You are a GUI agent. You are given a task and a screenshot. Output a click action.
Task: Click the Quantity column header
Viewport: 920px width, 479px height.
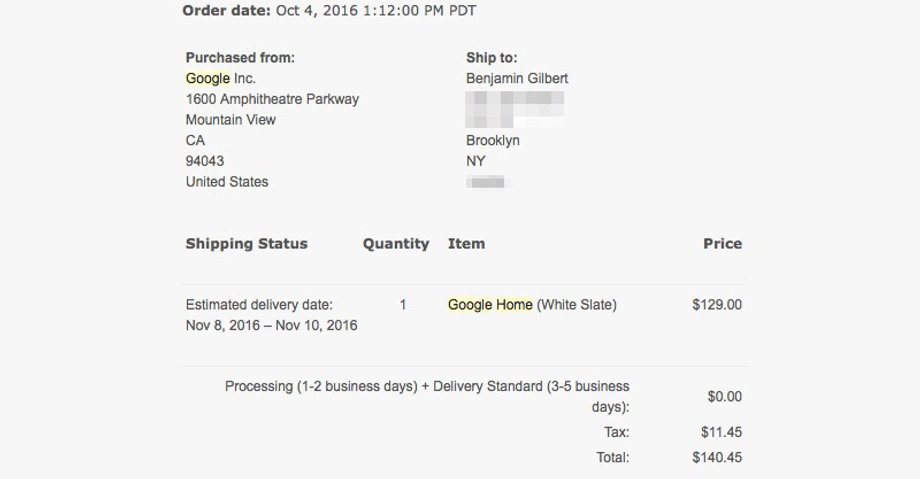(x=396, y=244)
